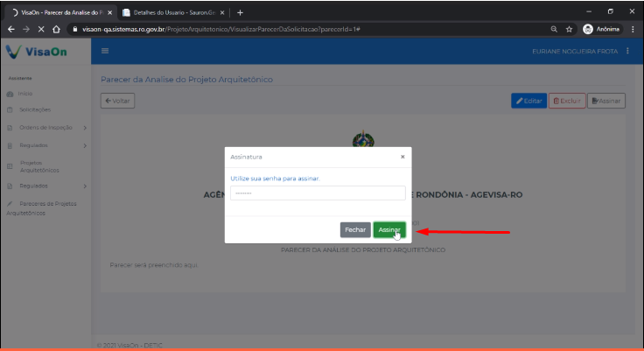This screenshot has width=644, height=351.
Task: Open a new browser tab
Action: (241, 13)
